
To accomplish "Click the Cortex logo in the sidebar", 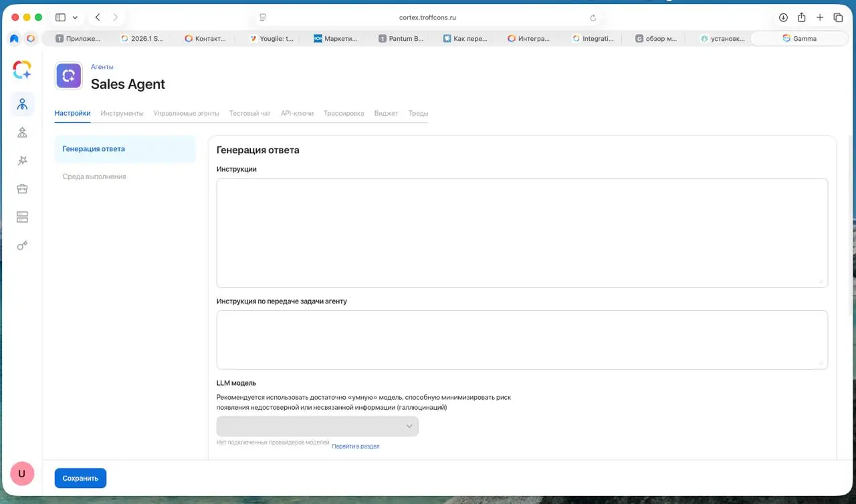I will coord(22,69).
